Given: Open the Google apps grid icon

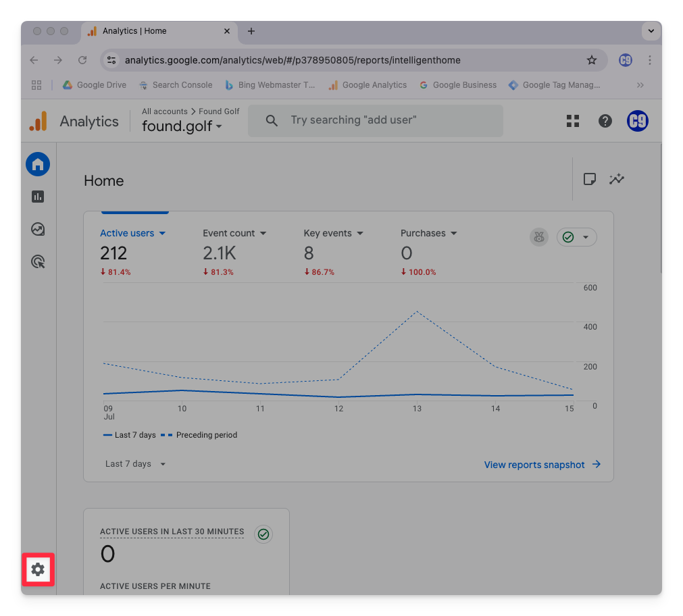Looking at the screenshot, I should [573, 121].
